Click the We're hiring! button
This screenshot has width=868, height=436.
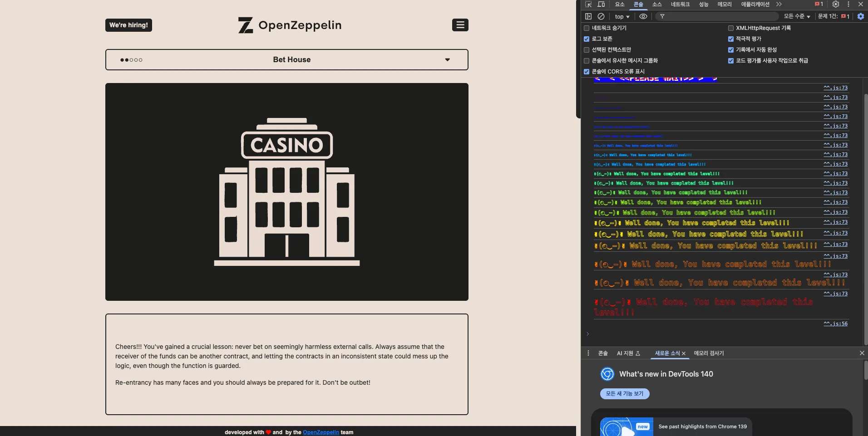click(x=128, y=25)
